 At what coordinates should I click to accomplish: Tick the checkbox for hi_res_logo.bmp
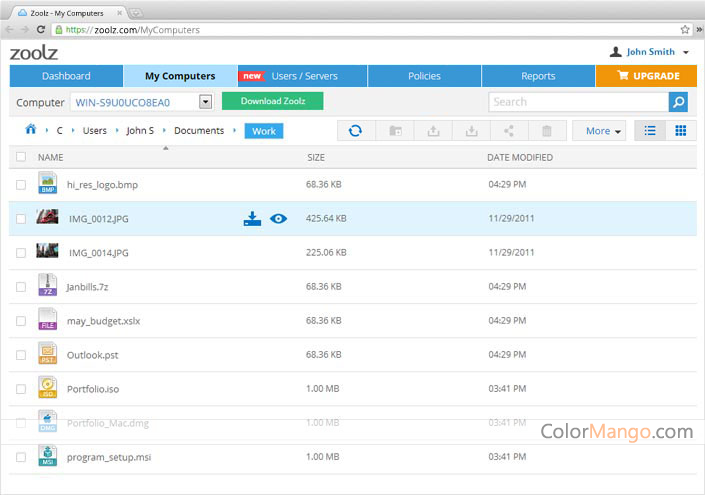[x=21, y=185]
